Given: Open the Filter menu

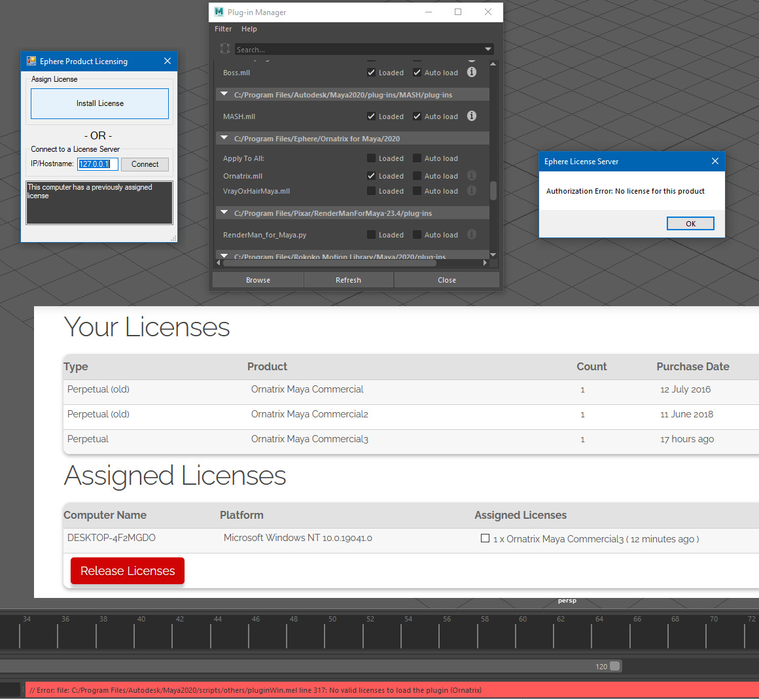Looking at the screenshot, I should [223, 29].
